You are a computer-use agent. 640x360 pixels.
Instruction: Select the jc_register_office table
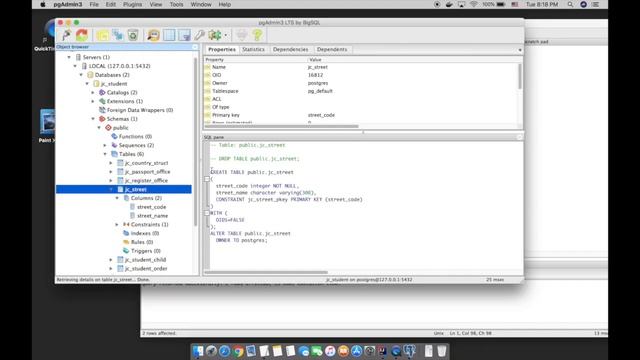point(146,180)
